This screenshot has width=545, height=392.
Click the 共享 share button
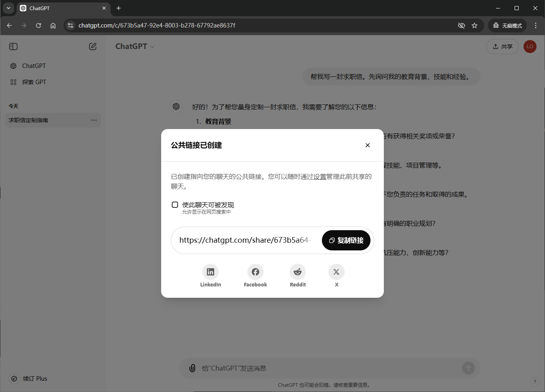pos(502,47)
